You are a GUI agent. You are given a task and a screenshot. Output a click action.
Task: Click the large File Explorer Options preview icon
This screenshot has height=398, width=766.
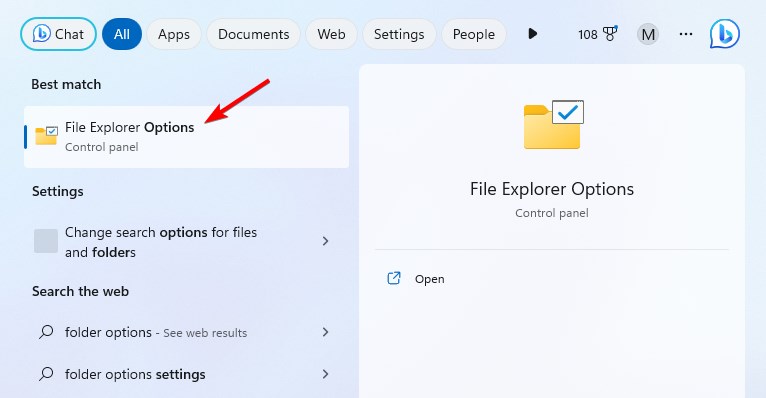tap(553, 125)
